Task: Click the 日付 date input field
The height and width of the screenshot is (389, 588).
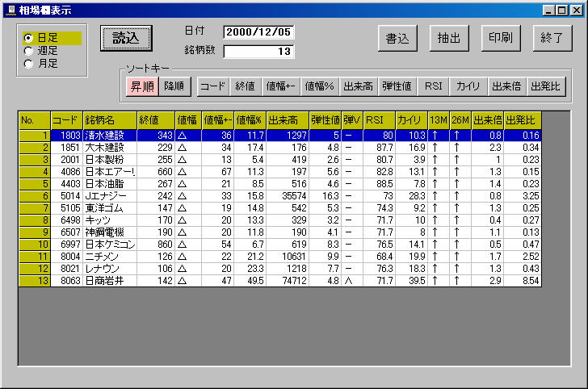Action: 258,31
